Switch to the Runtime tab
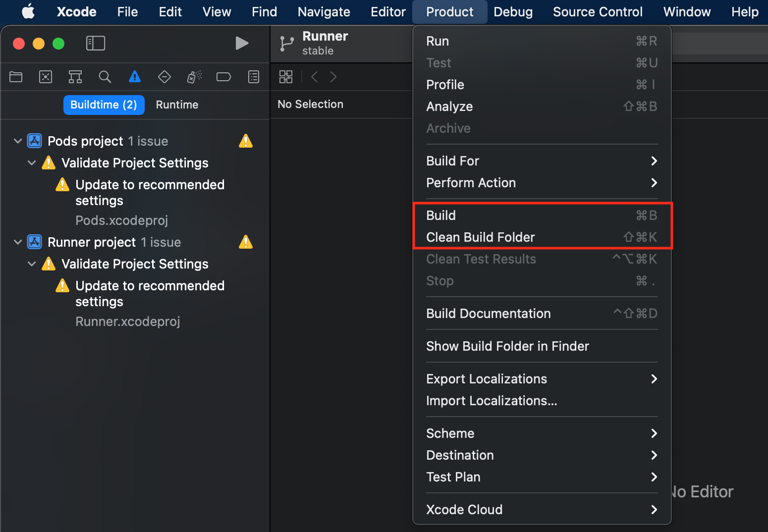The width and height of the screenshot is (768, 532). [177, 105]
